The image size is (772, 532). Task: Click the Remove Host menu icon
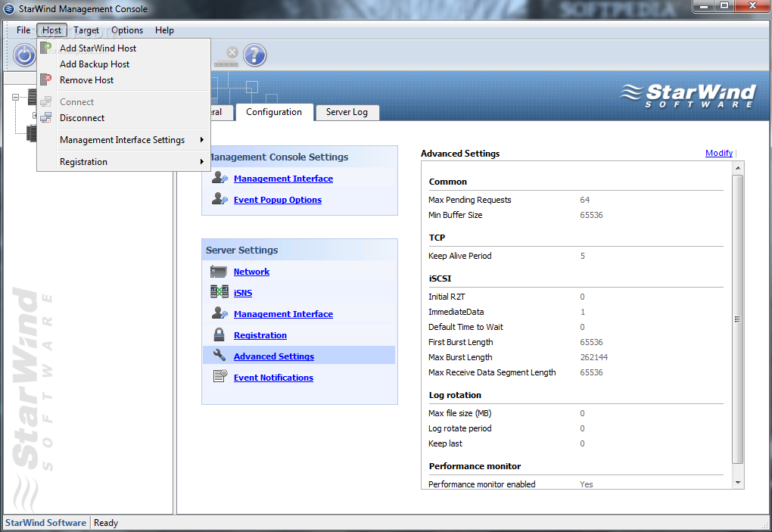click(46, 79)
